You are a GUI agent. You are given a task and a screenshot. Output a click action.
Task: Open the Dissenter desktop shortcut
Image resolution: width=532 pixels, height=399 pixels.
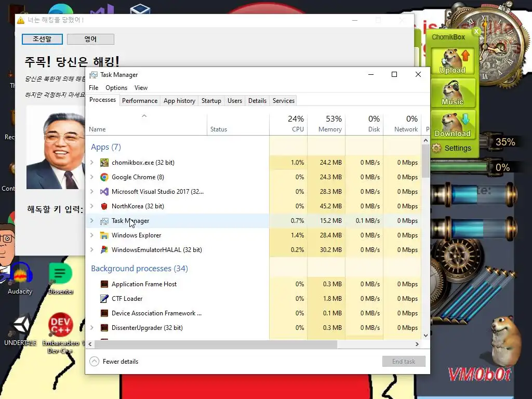[x=61, y=278]
